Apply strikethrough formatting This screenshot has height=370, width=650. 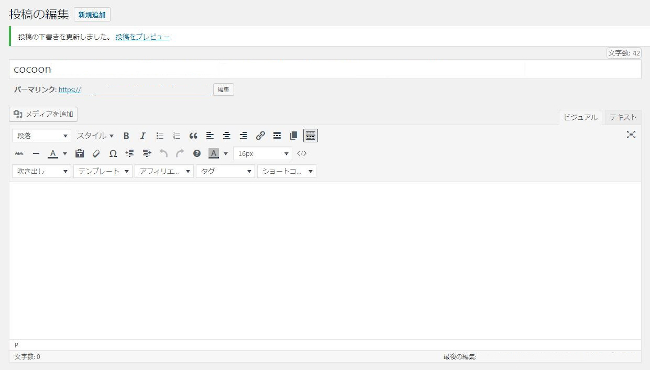click(x=19, y=154)
